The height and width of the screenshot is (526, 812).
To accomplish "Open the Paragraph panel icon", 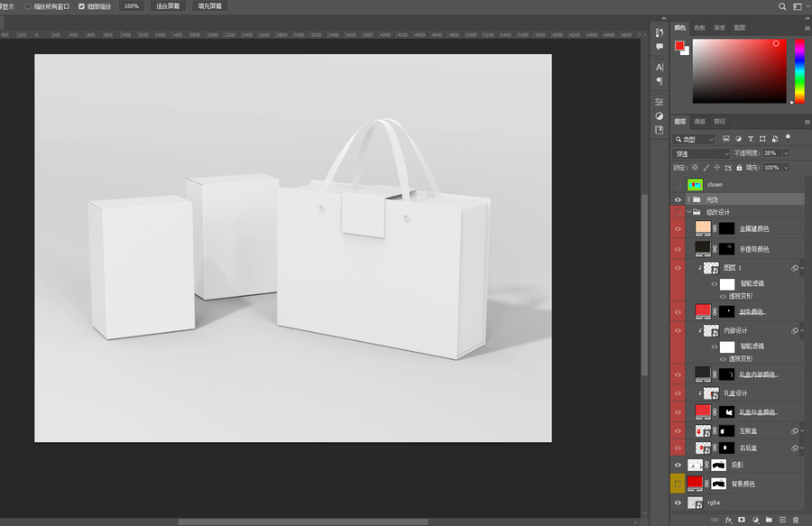I will (660, 81).
